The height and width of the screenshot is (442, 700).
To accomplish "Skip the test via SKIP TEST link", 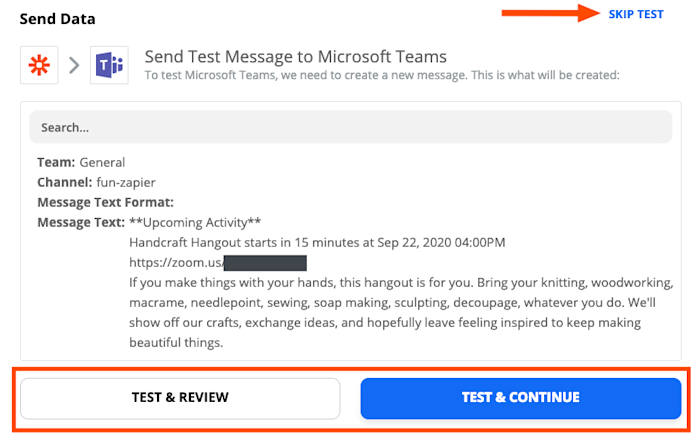I will point(636,13).
